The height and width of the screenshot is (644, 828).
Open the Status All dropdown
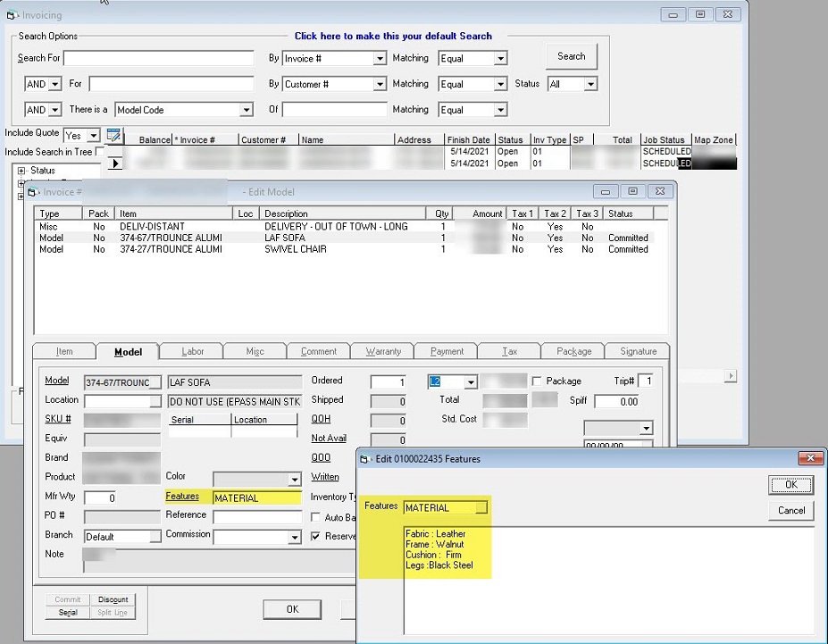591,85
